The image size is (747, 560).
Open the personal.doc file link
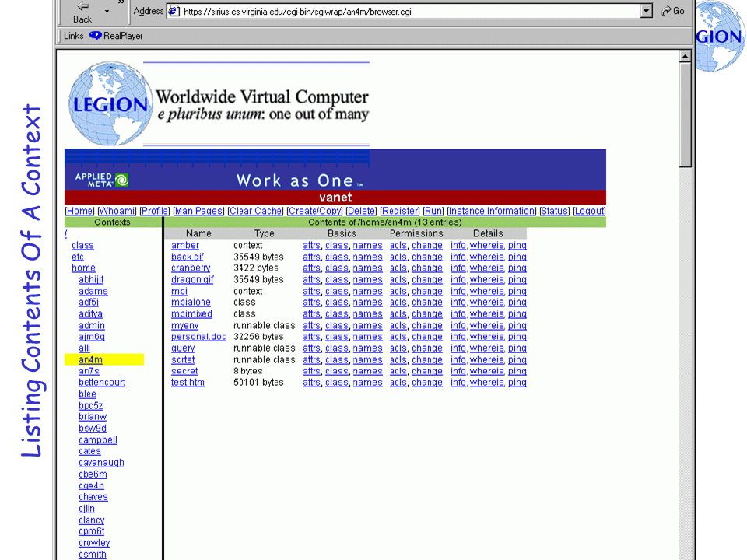click(x=198, y=337)
